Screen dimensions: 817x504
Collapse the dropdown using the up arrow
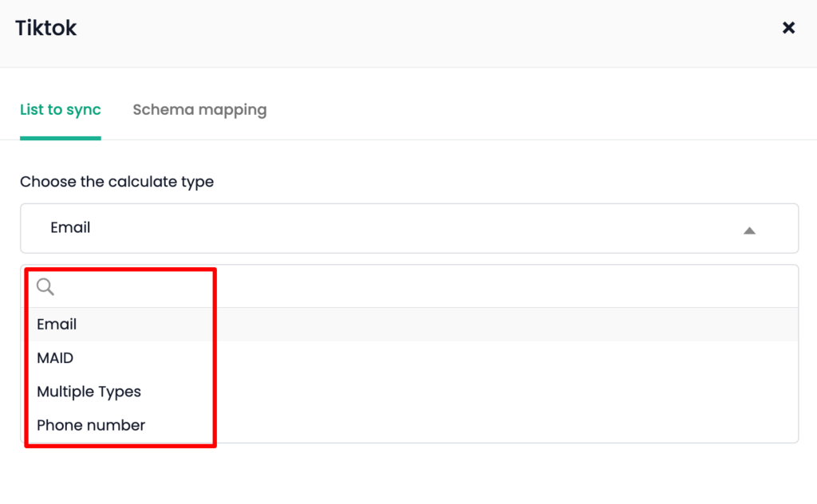pyautogui.click(x=749, y=230)
